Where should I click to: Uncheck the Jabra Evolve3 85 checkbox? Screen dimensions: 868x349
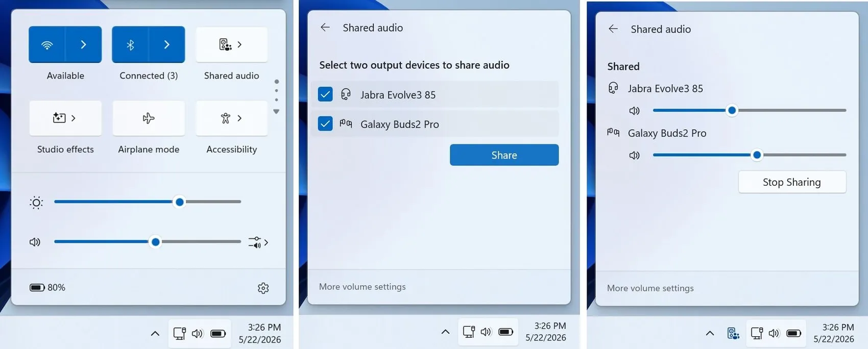(x=325, y=94)
